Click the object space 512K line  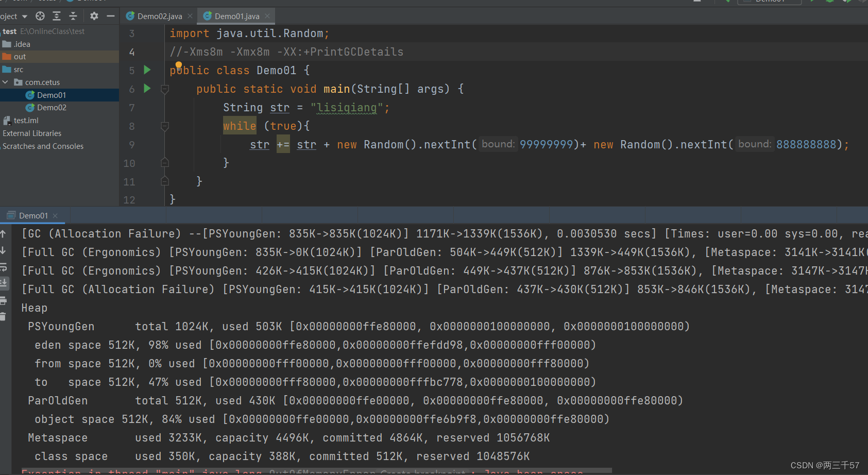click(x=322, y=419)
